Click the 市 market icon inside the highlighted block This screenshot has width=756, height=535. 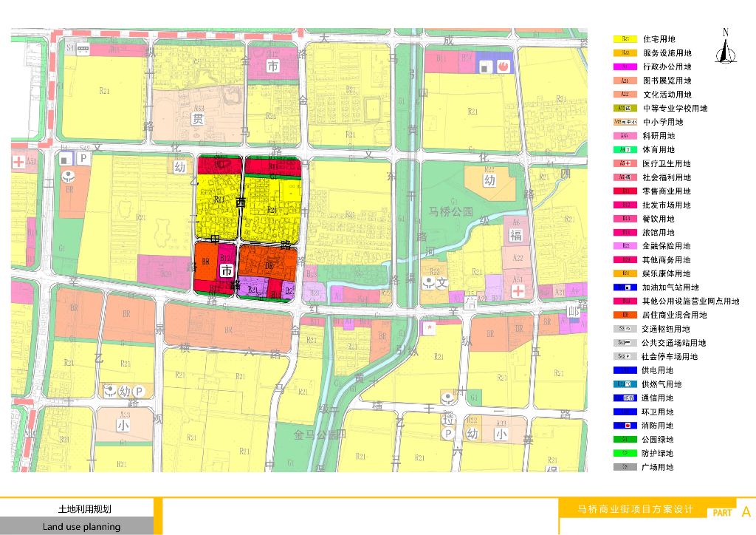coord(227,270)
